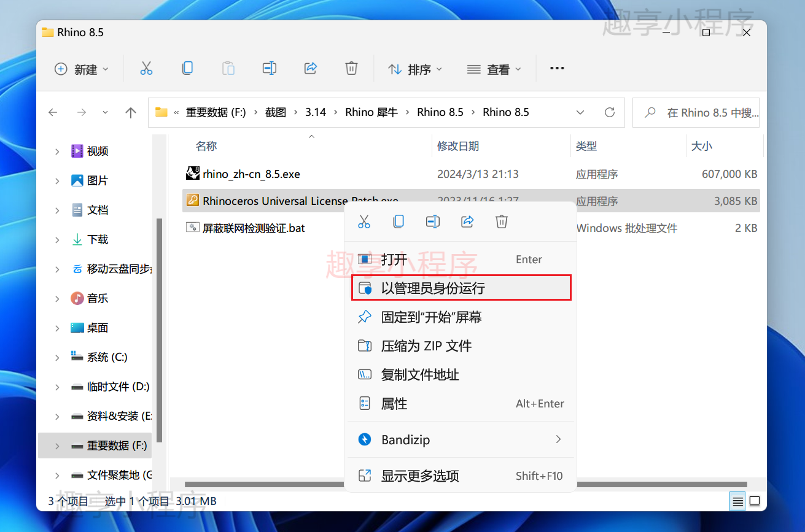Choose 属性 in the context menu
Image resolution: width=805 pixels, height=532 pixels.
click(461, 404)
